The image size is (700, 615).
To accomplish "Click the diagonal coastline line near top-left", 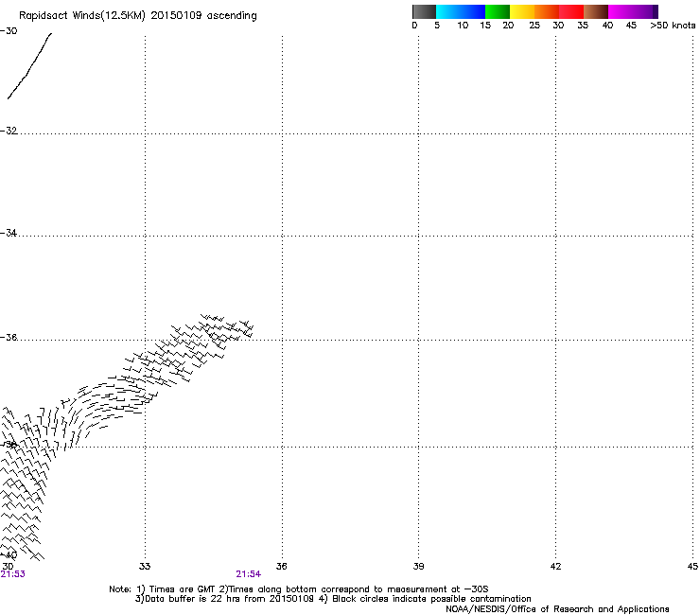I will [x=29, y=65].
